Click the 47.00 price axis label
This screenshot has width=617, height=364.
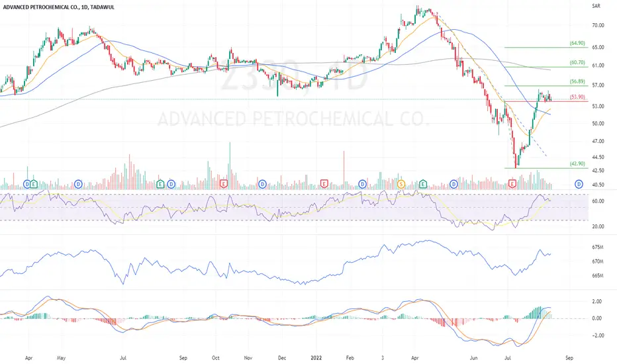[598, 141]
